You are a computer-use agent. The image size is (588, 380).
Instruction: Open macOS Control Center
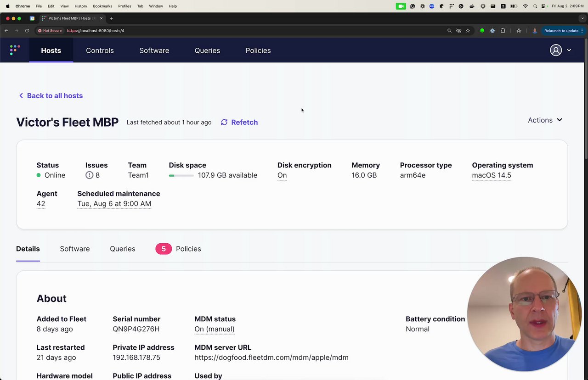click(x=544, y=6)
